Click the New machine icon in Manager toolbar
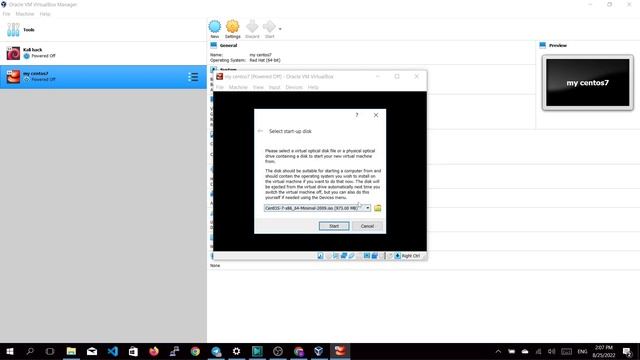The height and width of the screenshot is (360, 640). [x=215, y=27]
